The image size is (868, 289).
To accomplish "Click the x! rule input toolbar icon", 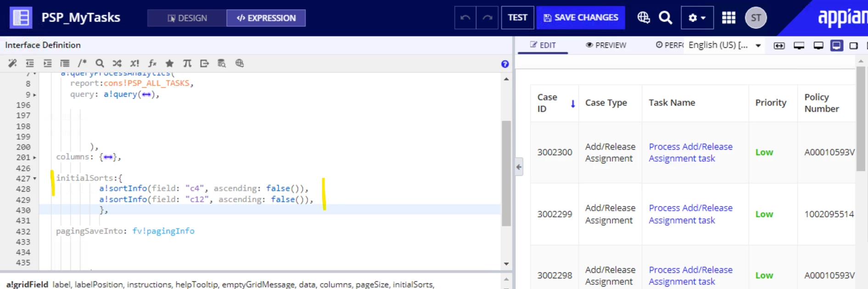I will 134,63.
